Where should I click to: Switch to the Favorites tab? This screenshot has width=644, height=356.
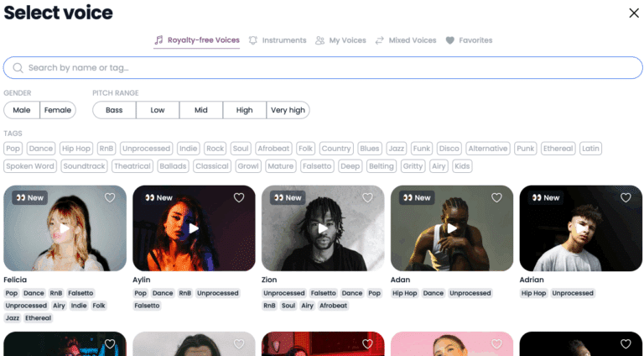[x=469, y=40]
